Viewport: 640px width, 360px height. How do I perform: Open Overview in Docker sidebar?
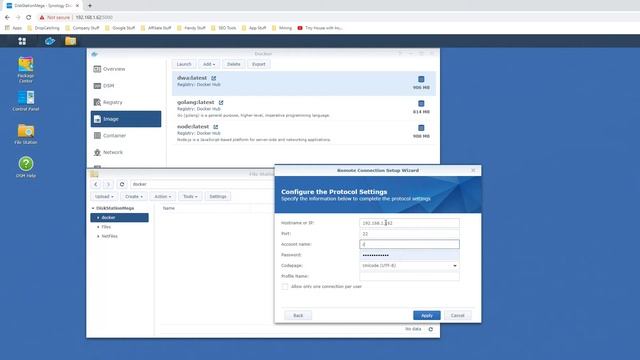click(126, 69)
